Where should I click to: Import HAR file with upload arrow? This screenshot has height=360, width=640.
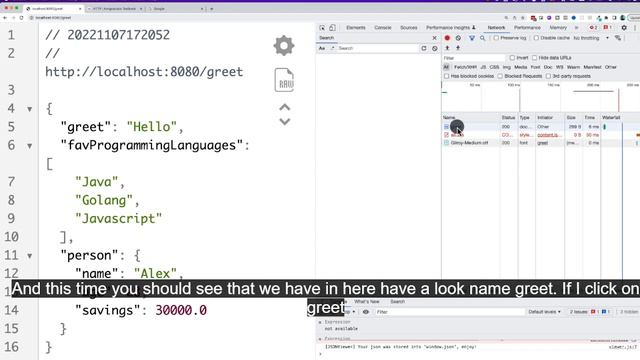[x=447, y=48]
